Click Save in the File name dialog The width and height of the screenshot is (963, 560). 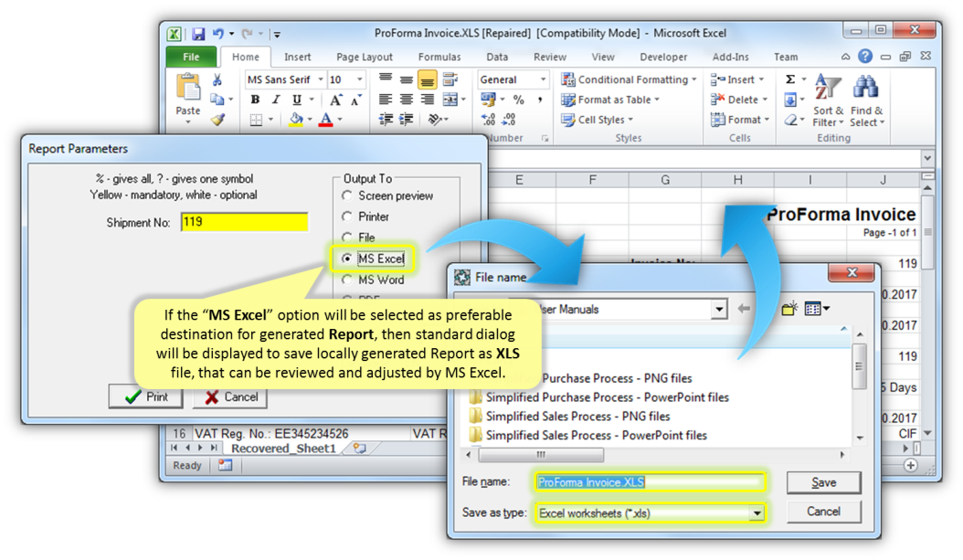click(823, 482)
